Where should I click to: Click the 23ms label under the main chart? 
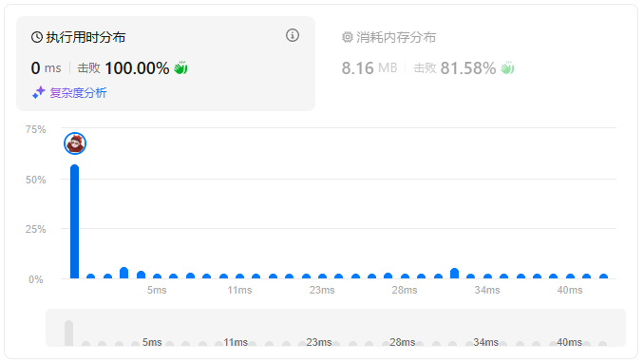click(x=322, y=290)
